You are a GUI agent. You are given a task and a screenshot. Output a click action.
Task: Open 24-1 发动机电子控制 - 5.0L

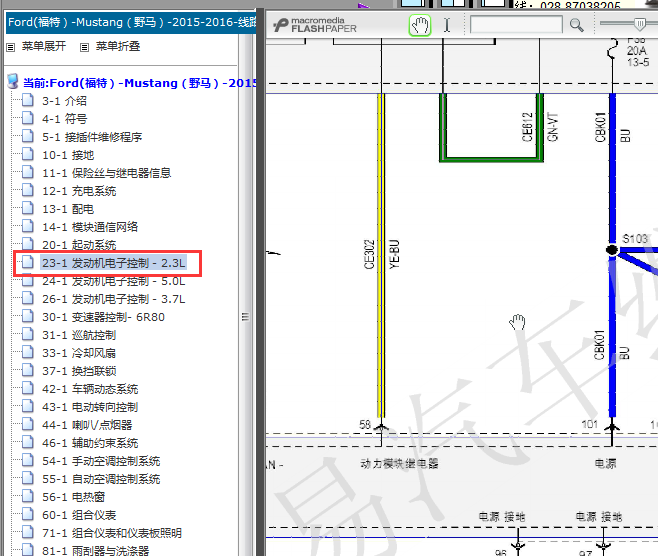point(113,281)
